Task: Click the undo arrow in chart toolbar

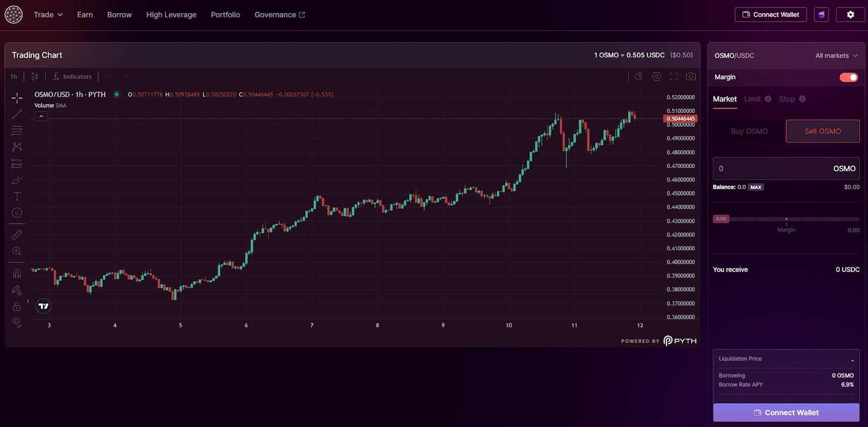Action: point(109,76)
